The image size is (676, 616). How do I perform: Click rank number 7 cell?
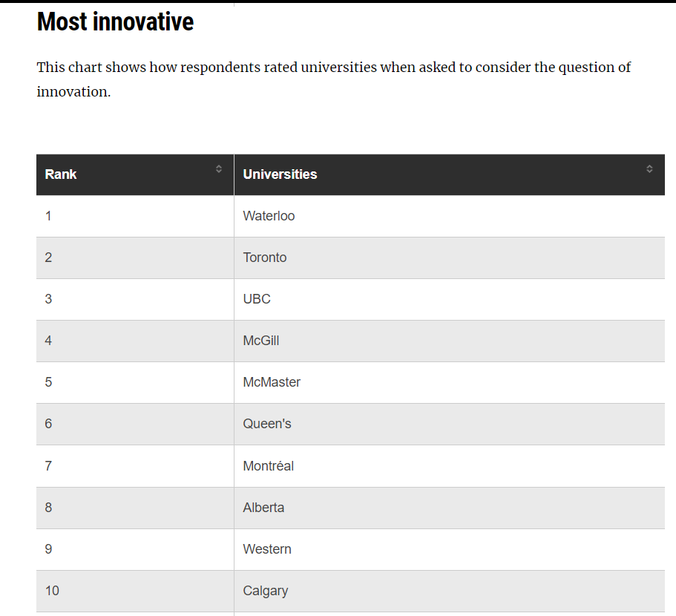135,466
